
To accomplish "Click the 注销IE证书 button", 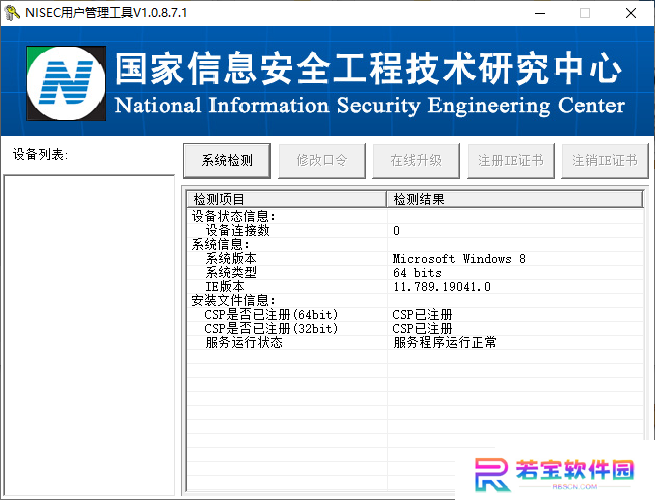I will (605, 160).
